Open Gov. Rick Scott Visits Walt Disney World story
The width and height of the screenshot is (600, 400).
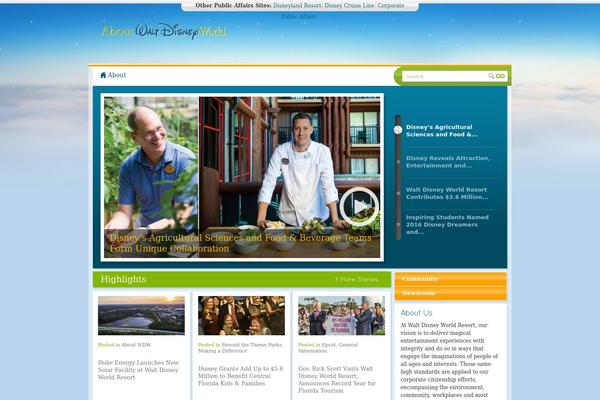click(x=337, y=379)
